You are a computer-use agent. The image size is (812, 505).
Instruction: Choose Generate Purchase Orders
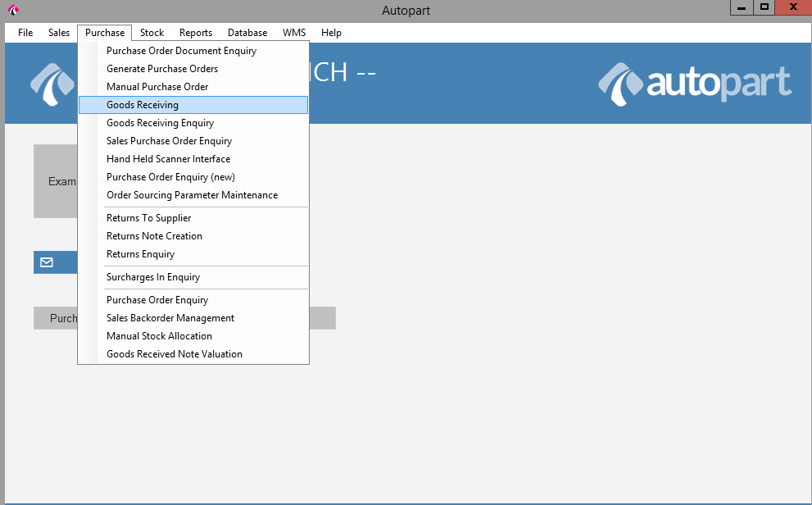click(x=193, y=69)
